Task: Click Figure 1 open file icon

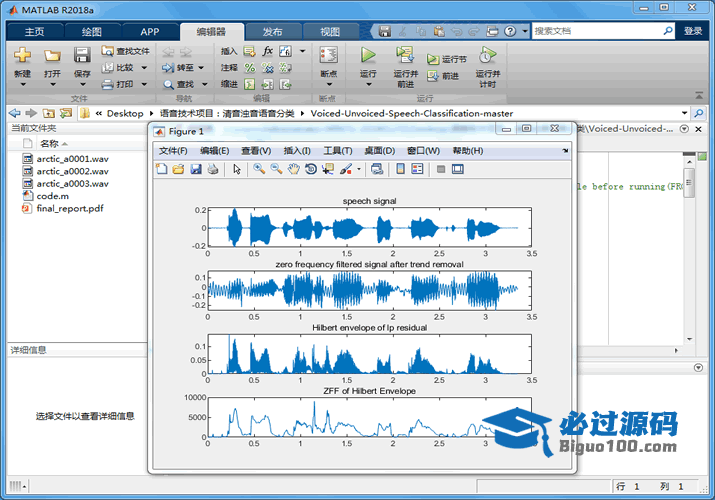Action: click(178, 169)
